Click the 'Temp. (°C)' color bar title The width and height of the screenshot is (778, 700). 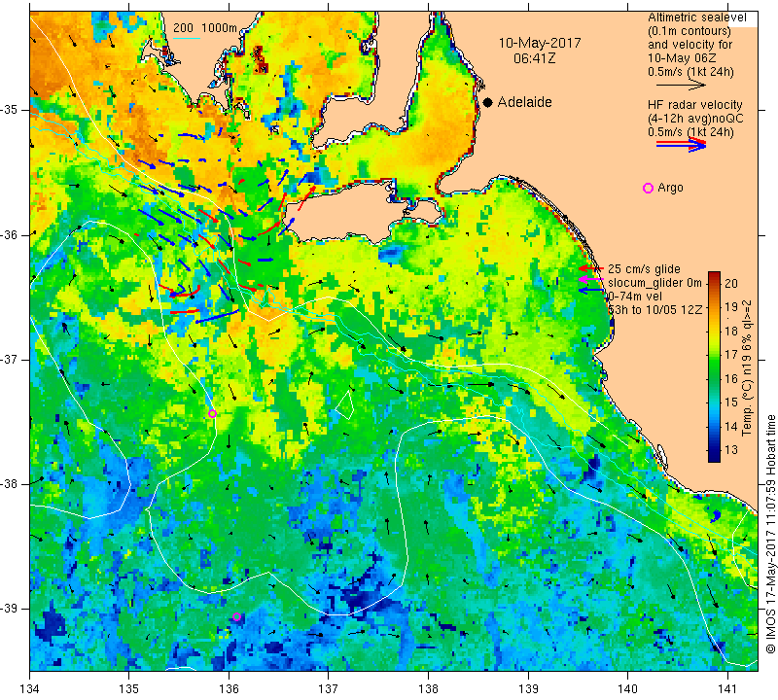pos(746,411)
